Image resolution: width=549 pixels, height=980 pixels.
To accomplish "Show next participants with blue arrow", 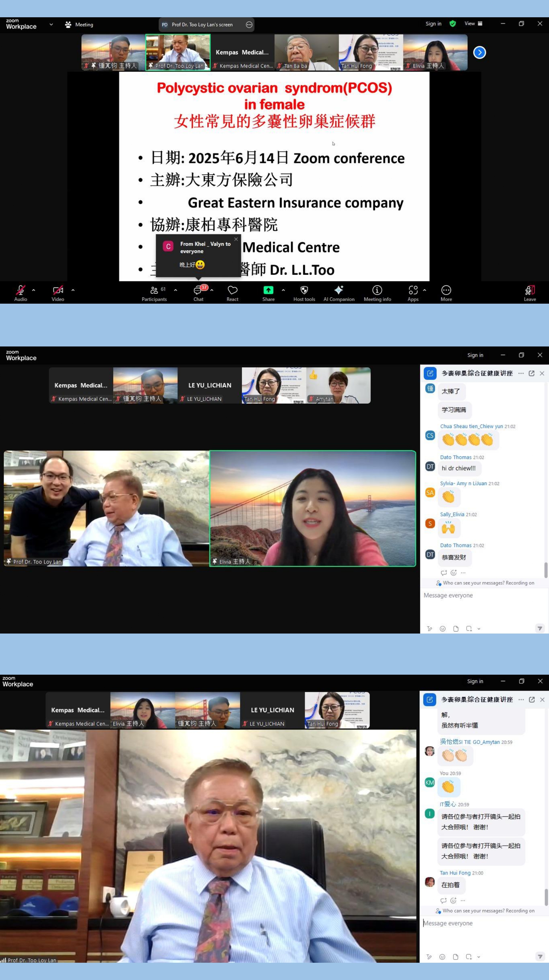I will click(479, 52).
